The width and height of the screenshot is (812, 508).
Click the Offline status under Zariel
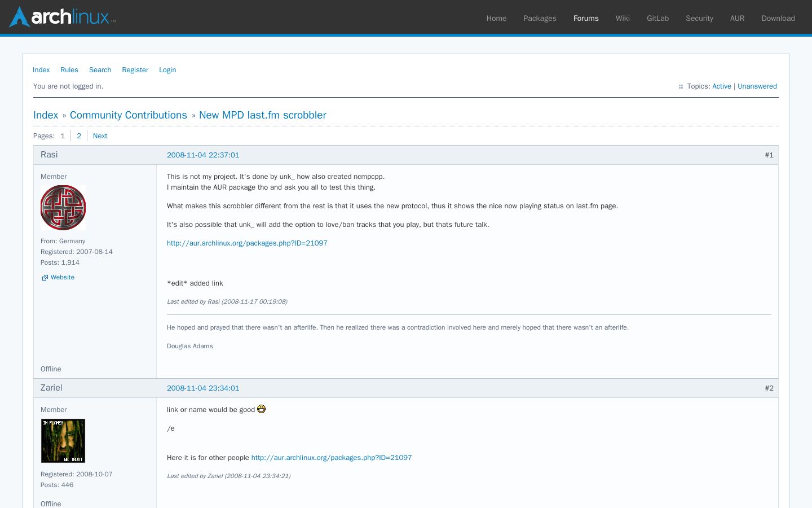pos(51,503)
